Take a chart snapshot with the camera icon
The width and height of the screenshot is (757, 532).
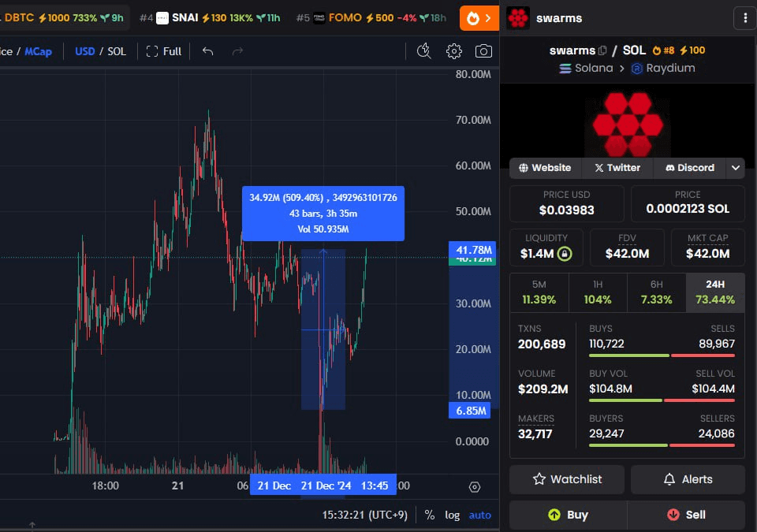pos(483,50)
